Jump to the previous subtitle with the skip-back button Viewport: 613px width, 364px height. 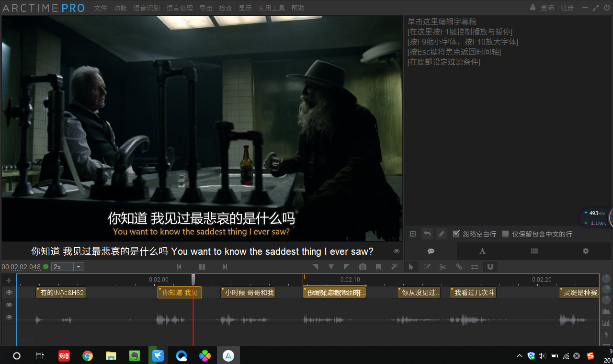pyautogui.click(x=179, y=267)
